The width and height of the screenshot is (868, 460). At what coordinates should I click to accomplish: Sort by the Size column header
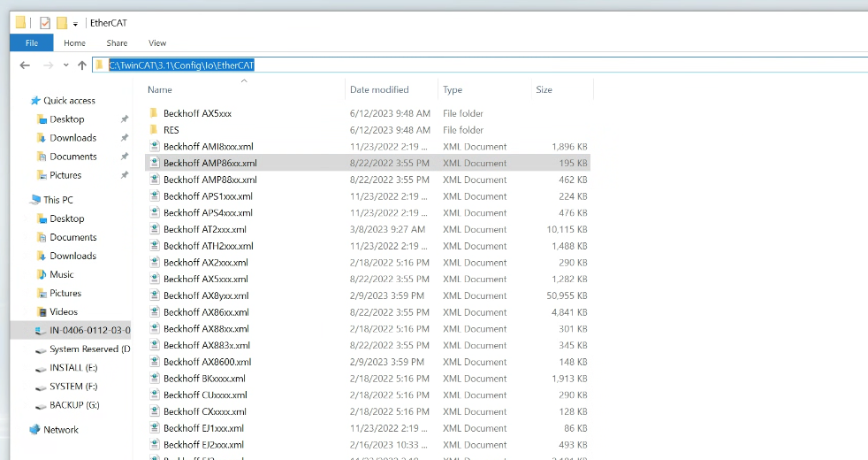tap(544, 89)
